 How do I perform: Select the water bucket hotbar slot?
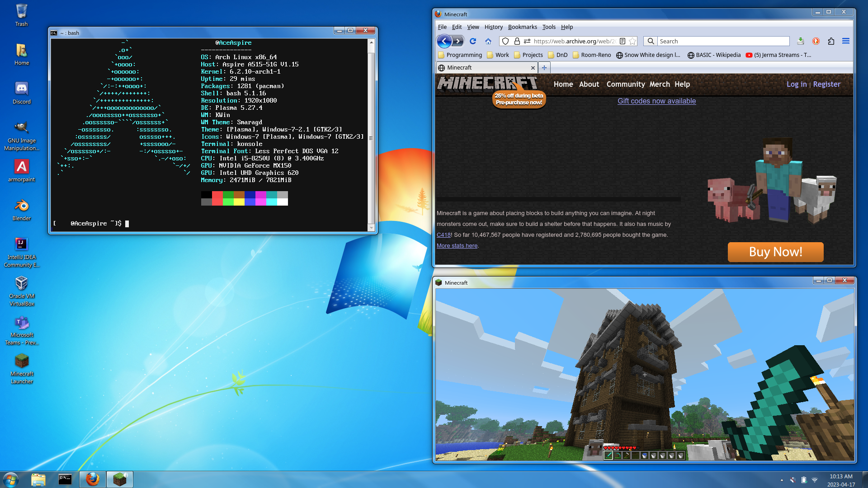click(x=645, y=455)
